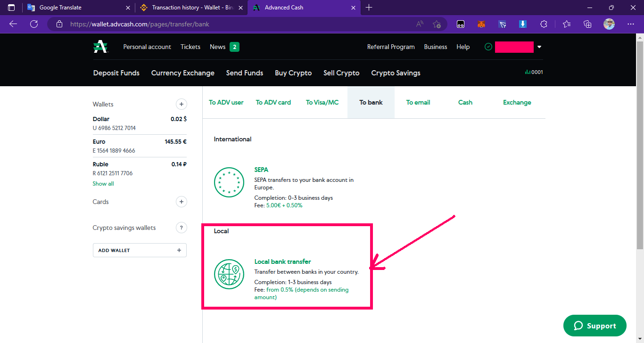
Task: Open the Extensions puzzle menu
Action: click(x=544, y=24)
